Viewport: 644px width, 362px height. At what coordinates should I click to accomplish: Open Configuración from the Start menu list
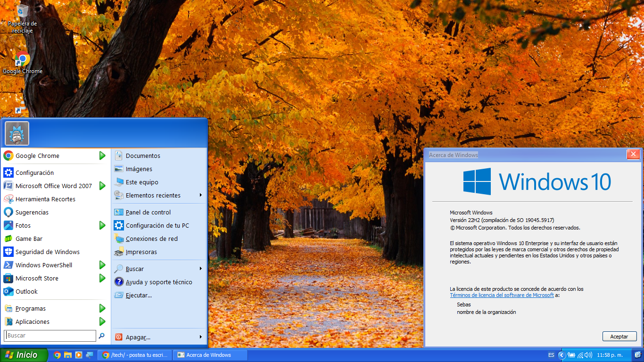tap(56, 173)
